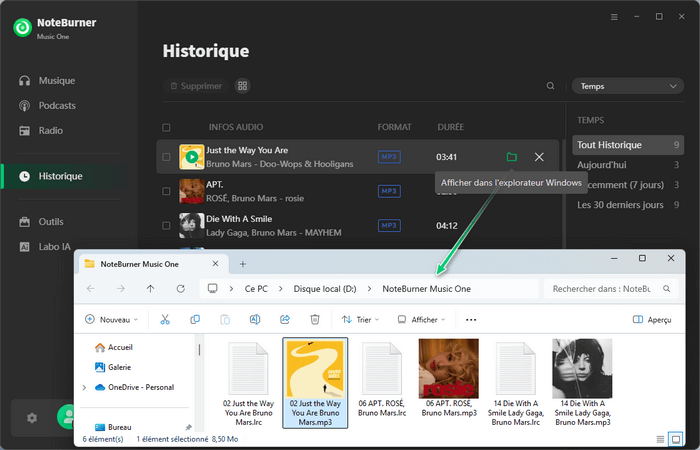The image size is (700, 450).
Task: Expand chevron after Ce PC in breadcrumb
Action: pyautogui.click(x=280, y=289)
